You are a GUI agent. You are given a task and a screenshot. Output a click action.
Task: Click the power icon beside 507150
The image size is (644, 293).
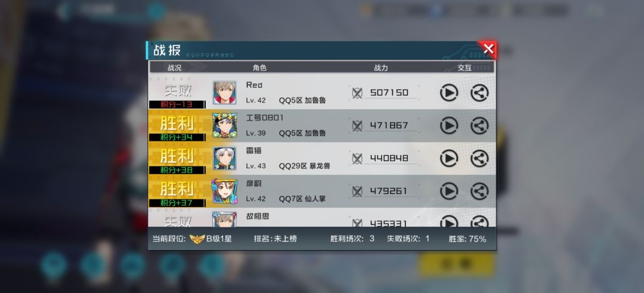[357, 93]
